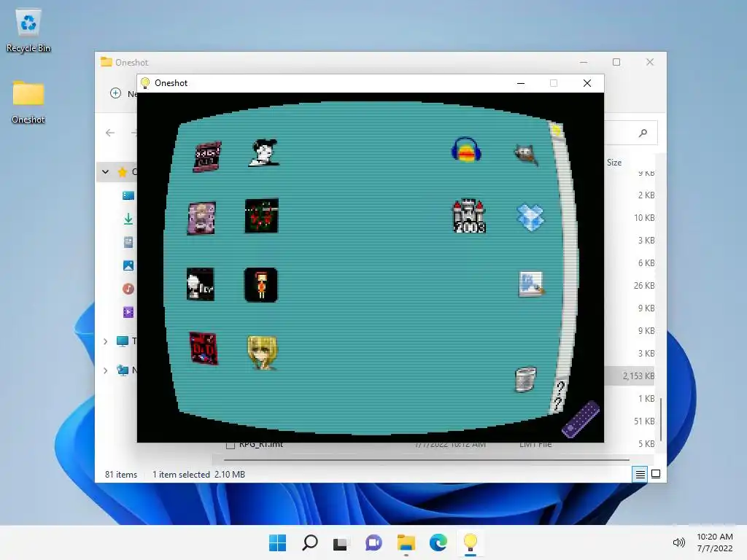Viewport: 747px width, 560px height.
Task: Open the black icon with white figure
Action: [200, 284]
